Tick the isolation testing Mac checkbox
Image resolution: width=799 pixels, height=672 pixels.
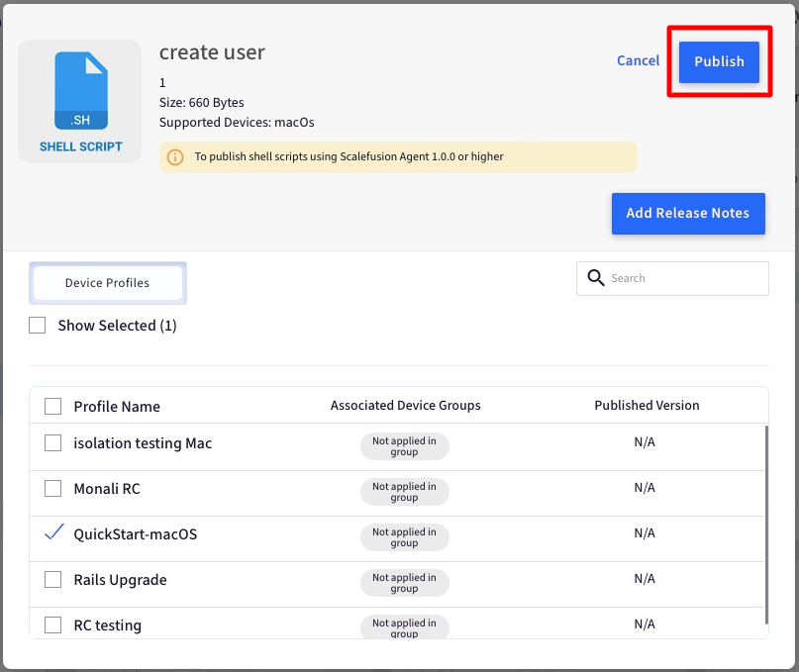(53, 442)
